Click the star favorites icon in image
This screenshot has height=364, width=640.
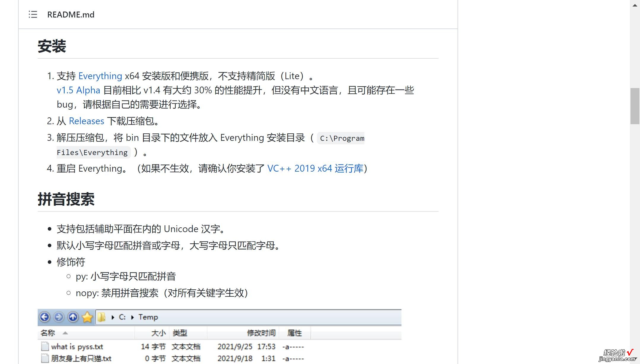[87, 317]
